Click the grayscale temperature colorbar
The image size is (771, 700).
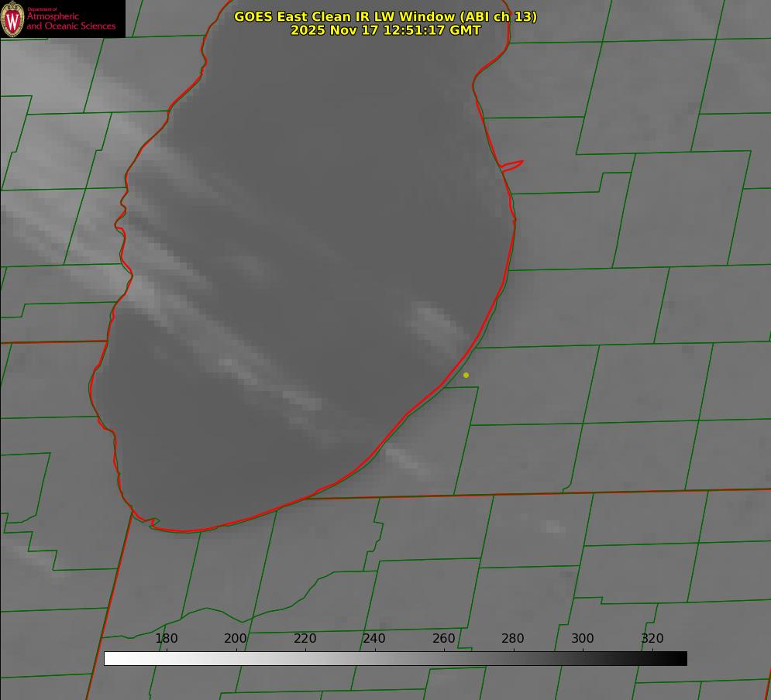(395, 658)
